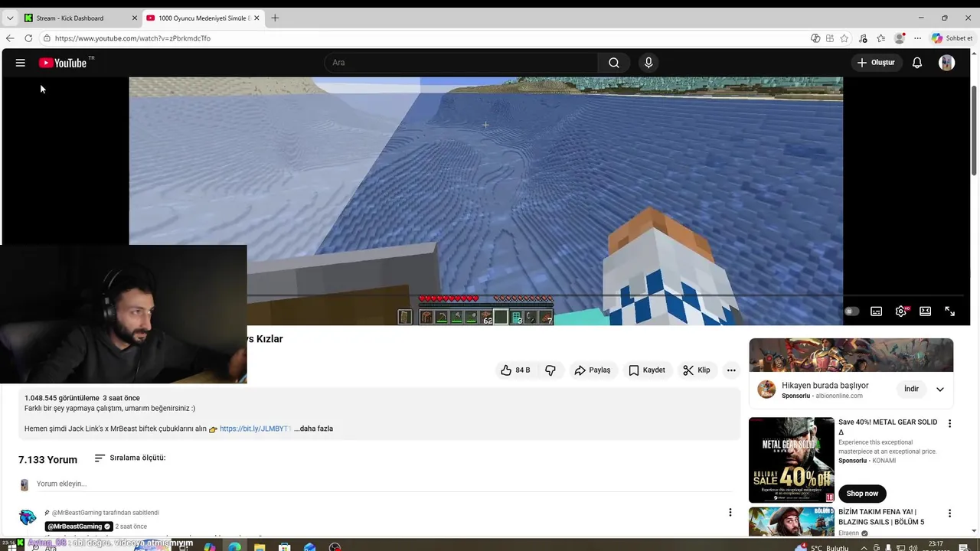Open a new browser tab
The image size is (980, 551).
coord(275,18)
